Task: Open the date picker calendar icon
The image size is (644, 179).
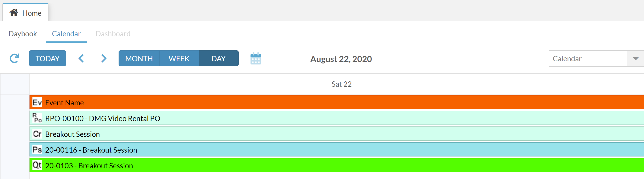Action: coord(256,59)
